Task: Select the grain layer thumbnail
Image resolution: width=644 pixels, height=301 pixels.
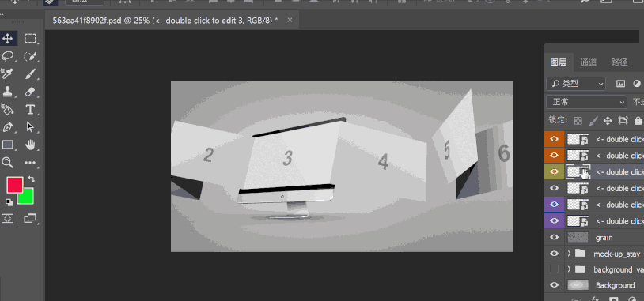Action: (x=578, y=237)
